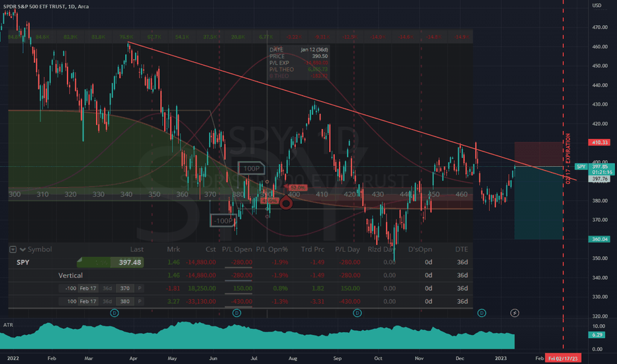Click the Aug label on time axis

pyautogui.click(x=293, y=359)
